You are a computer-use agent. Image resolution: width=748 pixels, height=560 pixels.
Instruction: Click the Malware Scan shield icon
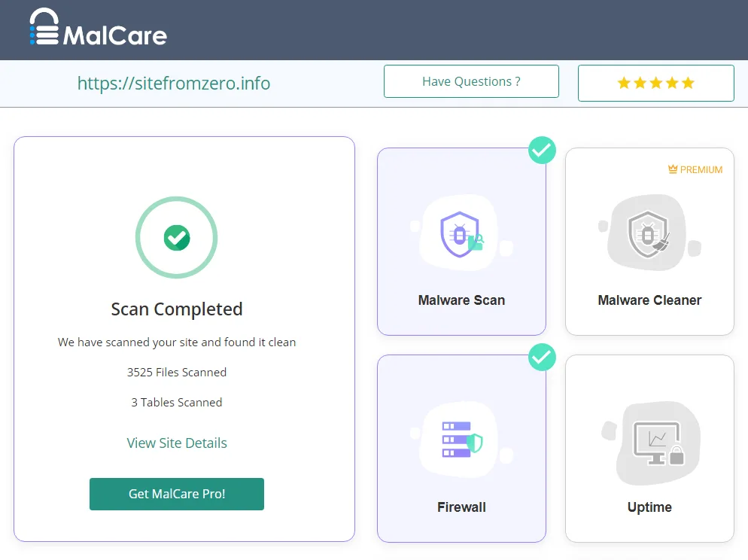(x=461, y=233)
